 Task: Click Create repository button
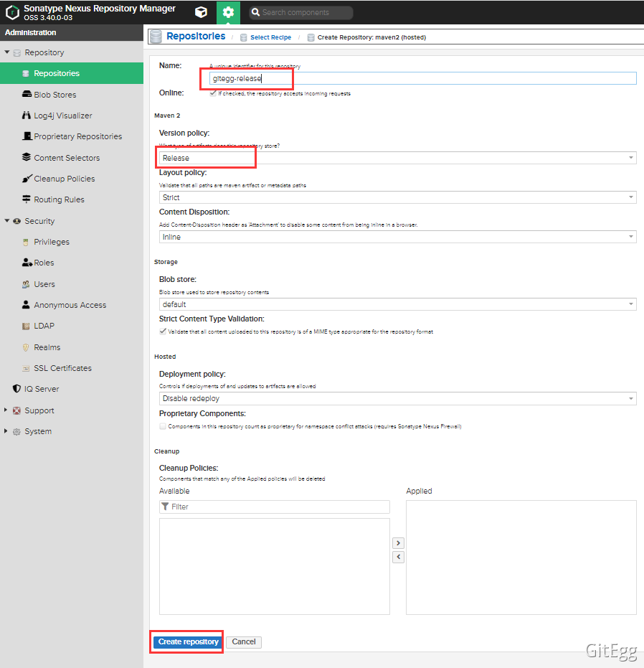click(188, 642)
